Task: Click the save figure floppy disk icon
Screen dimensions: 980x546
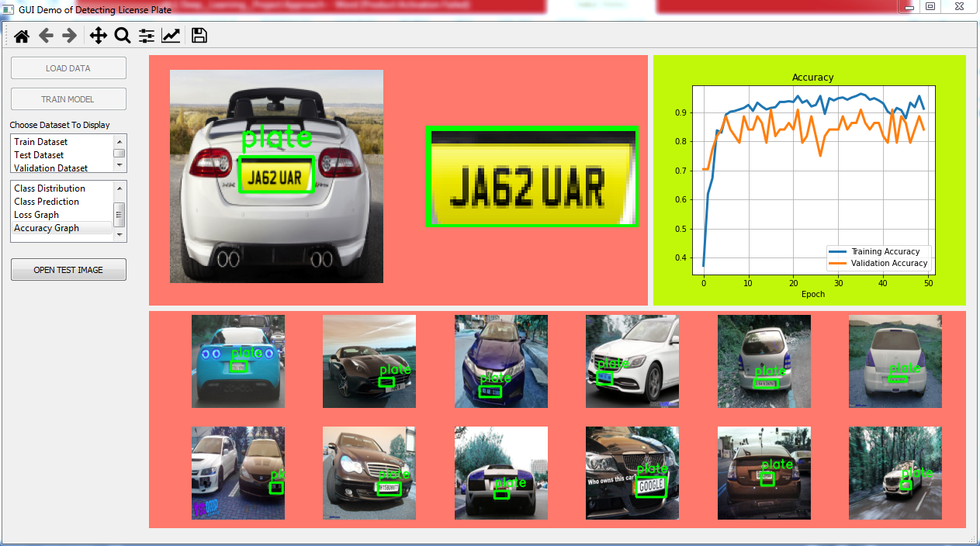Action: pos(199,35)
